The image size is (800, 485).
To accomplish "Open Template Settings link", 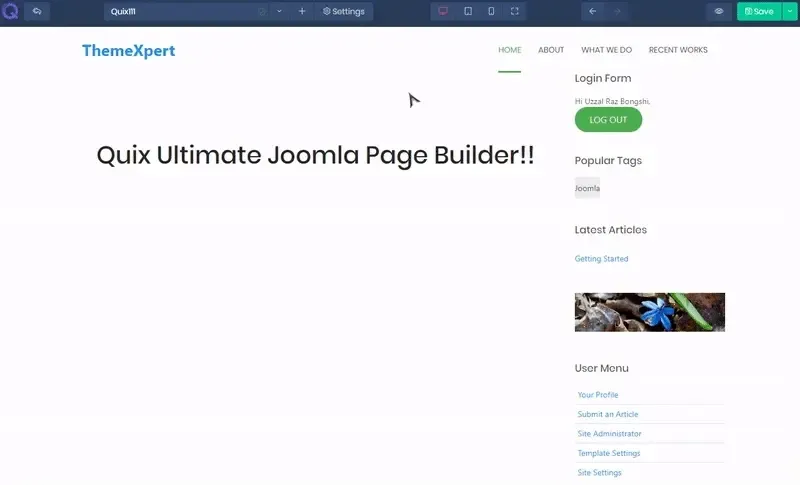I will pyautogui.click(x=609, y=453).
